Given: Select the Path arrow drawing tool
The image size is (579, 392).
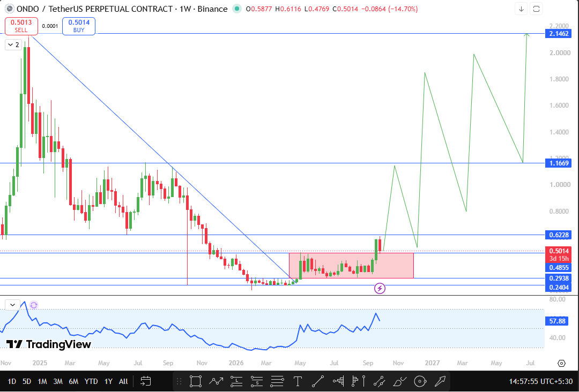Looking at the screenshot, I should pyautogui.click(x=216, y=381).
